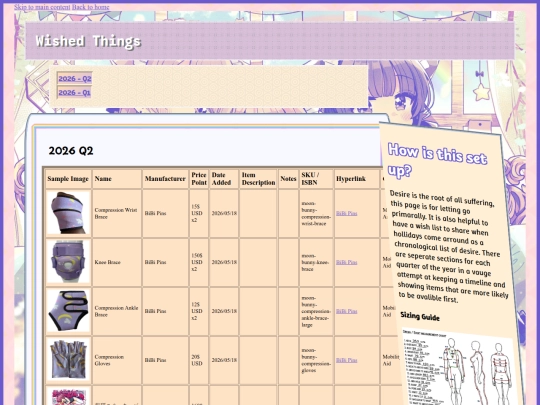Click the 'How is this set up?' heading

[437, 160]
